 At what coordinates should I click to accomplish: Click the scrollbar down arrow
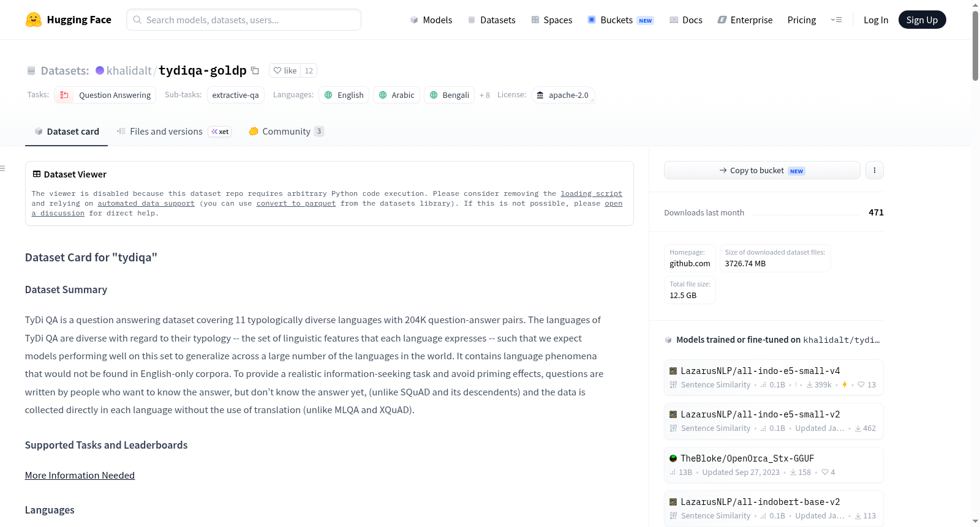[x=975, y=521]
